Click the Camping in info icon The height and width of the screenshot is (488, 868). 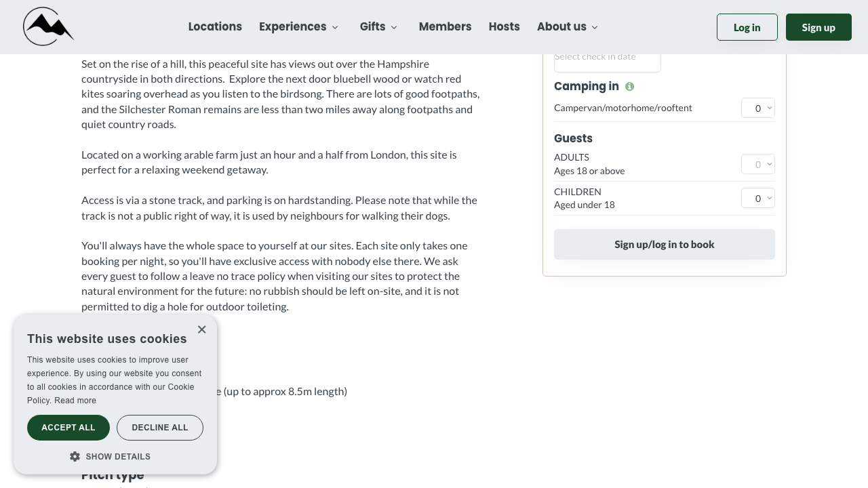coord(629,87)
